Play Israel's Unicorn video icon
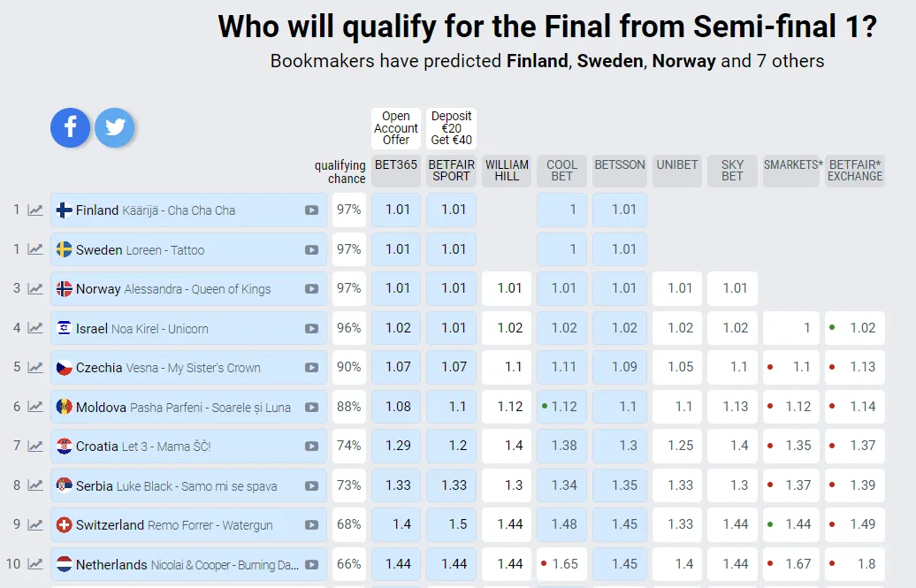Screen dimensions: 916x588 pos(311,329)
